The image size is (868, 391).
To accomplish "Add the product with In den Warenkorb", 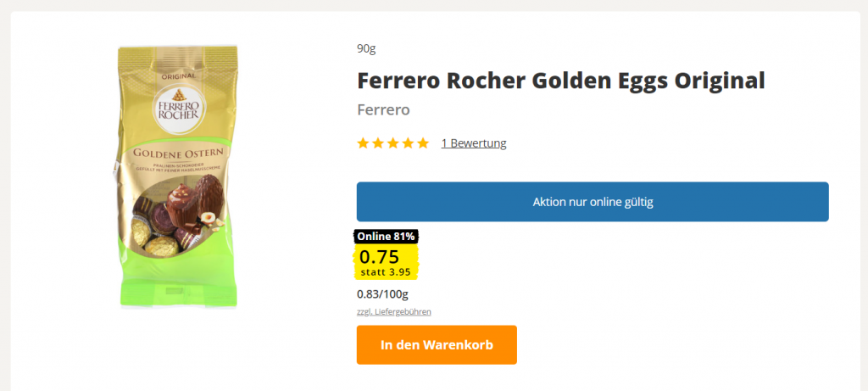I will click(x=437, y=345).
